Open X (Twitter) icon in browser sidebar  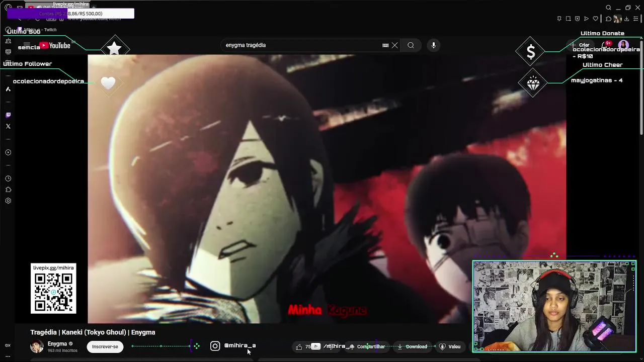tap(8, 126)
